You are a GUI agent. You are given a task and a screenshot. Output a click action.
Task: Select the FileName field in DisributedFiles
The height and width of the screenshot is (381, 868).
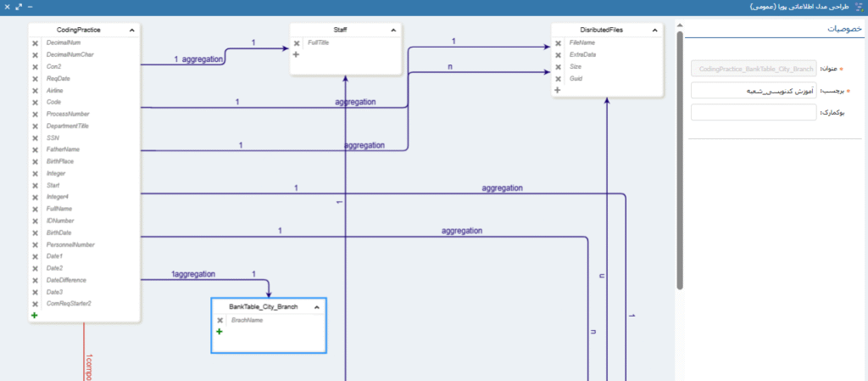[x=582, y=42]
